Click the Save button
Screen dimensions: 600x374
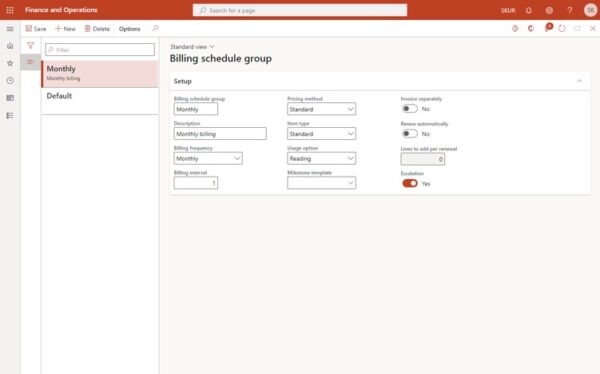pyautogui.click(x=36, y=29)
